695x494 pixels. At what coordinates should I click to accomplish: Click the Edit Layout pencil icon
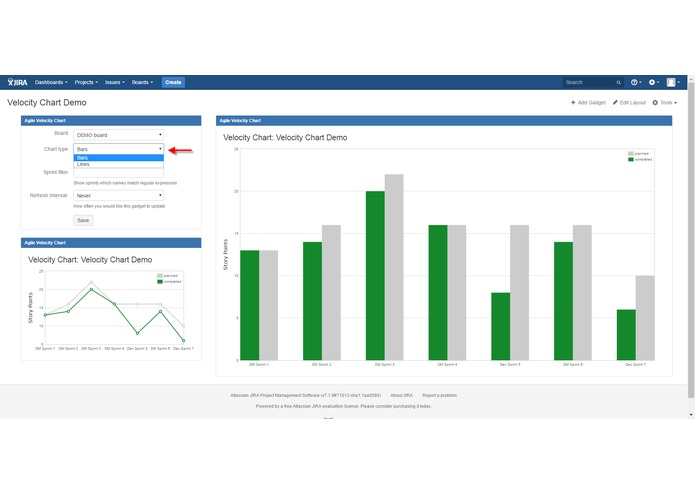(615, 103)
